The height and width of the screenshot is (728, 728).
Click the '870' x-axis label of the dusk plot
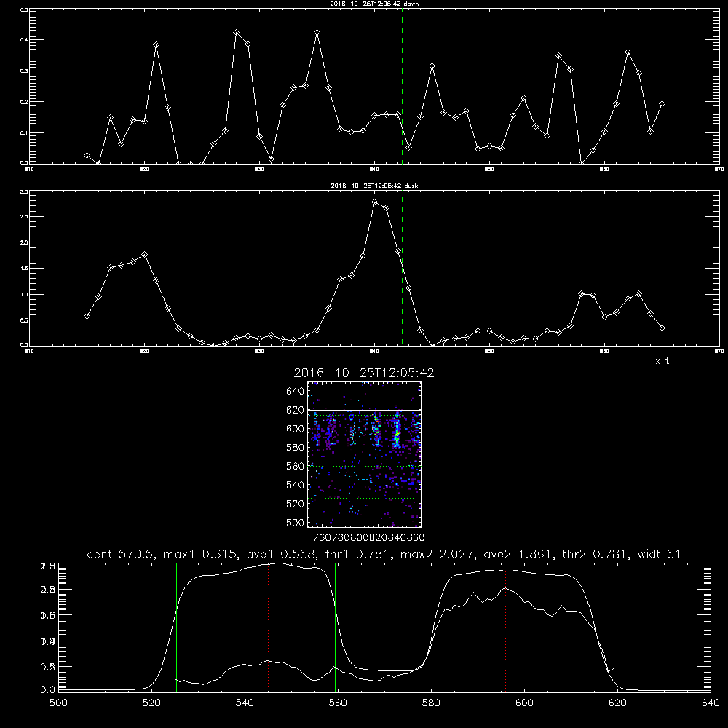point(719,352)
